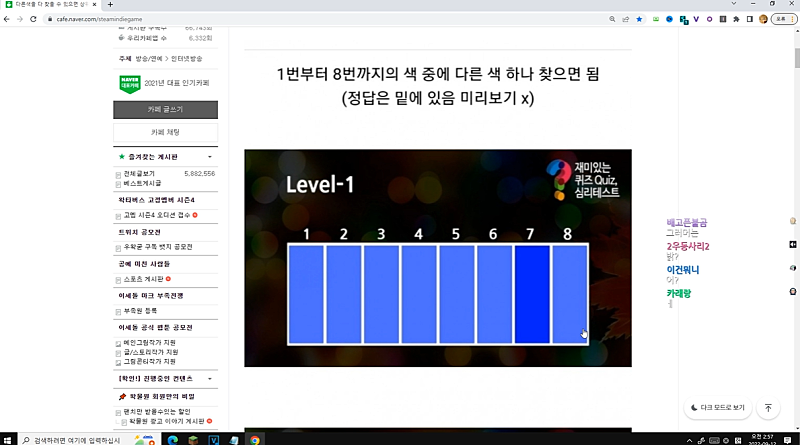Click the purple V extension icon
The image size is (800, 445).
[696, 19]
